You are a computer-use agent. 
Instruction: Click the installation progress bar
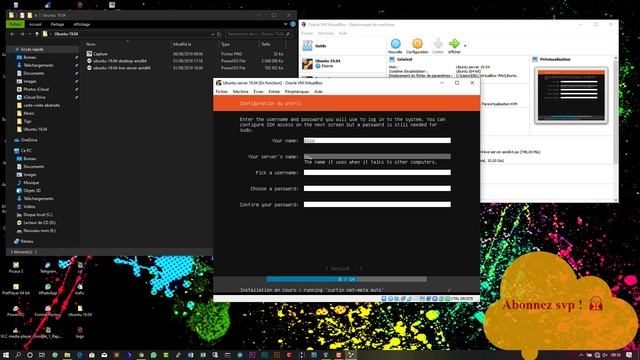(x=347, y=279)
